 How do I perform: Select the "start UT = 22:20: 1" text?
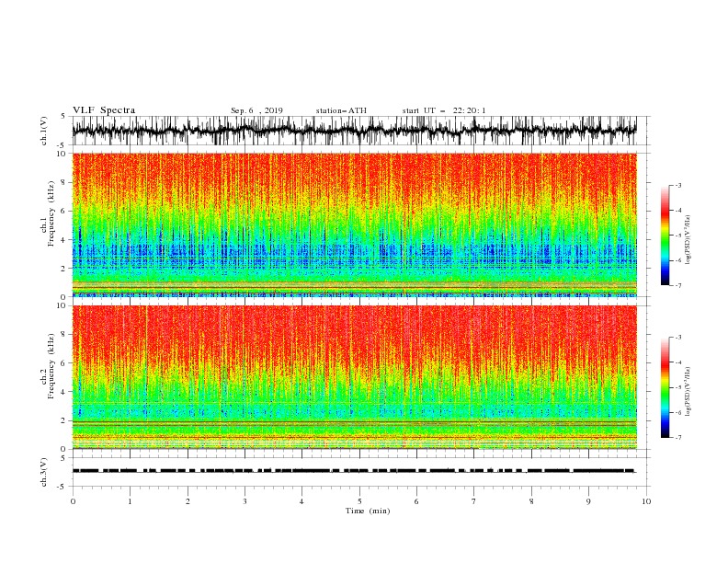coord(444,110)
